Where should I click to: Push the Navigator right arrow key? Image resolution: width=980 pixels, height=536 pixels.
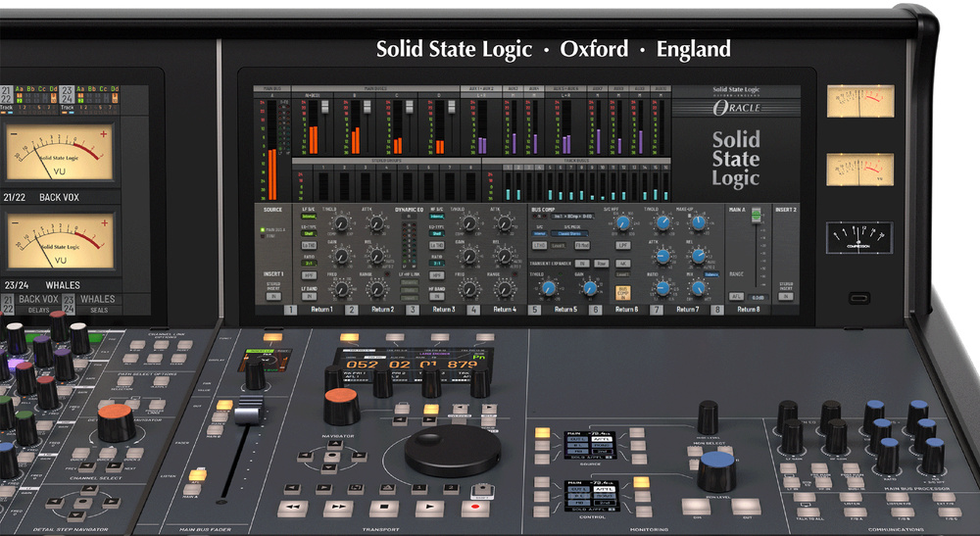(359, 456)
